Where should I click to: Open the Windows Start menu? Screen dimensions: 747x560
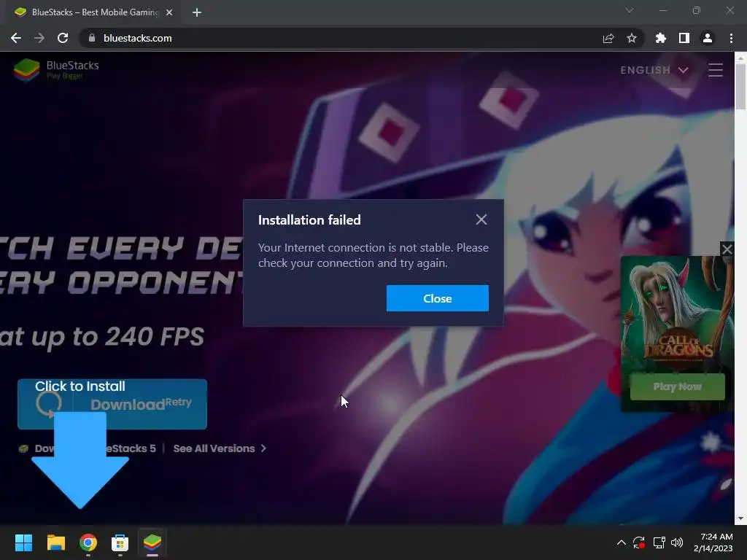point(23,542)
